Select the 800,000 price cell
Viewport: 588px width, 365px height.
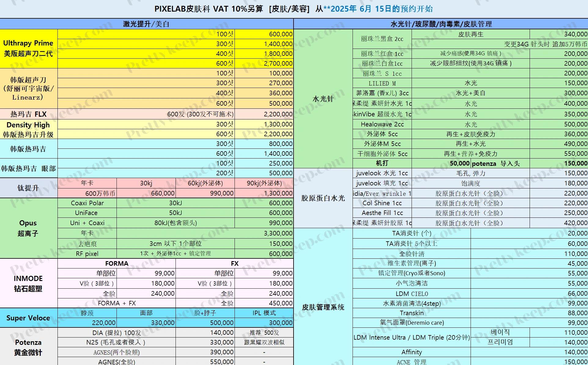tap(264, 144)
